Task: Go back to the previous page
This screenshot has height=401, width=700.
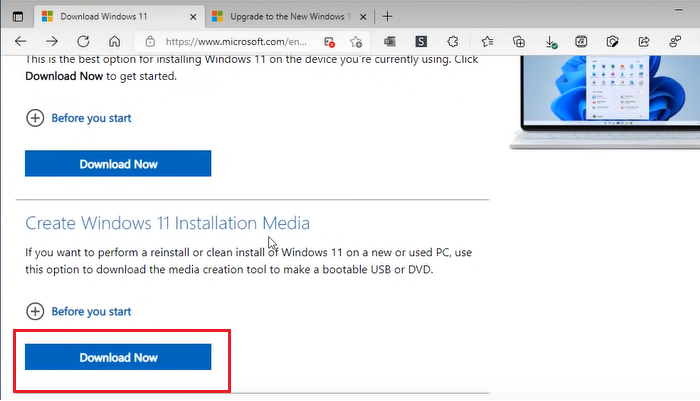Action: coord(21,41)
